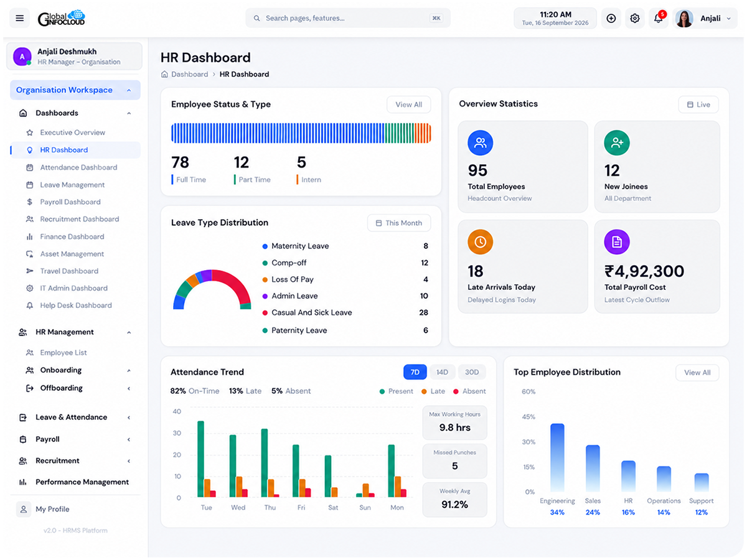The height and width of the screenshot is (560, 747).
Task: Click the Travel Dashboard plane icon
Action: point(29,271)
